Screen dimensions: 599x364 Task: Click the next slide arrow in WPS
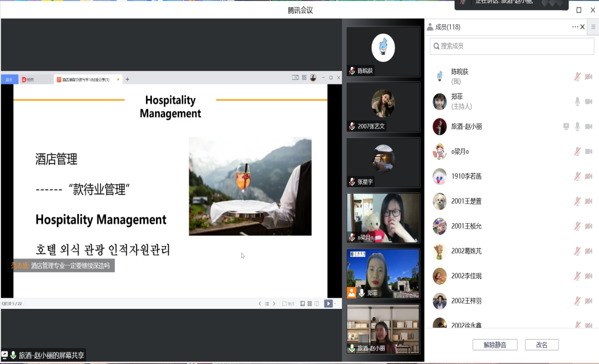click(x=274, y=304)
